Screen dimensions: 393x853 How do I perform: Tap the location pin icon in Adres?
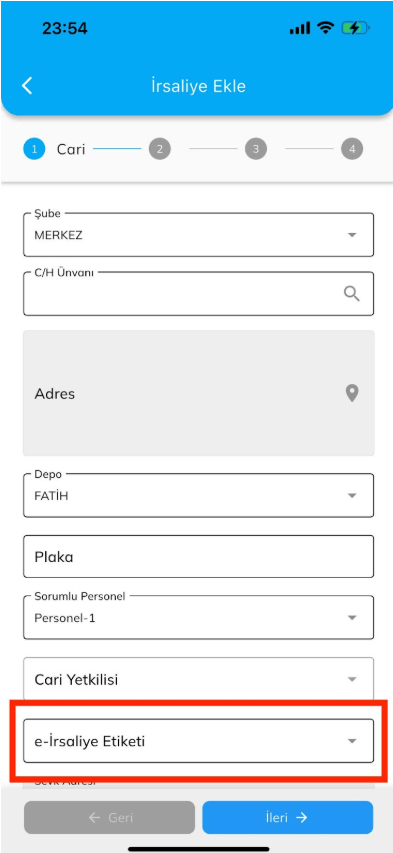pos(352,393)
